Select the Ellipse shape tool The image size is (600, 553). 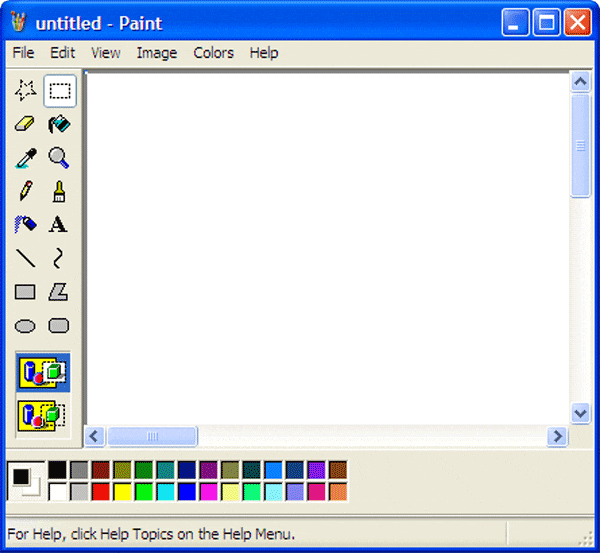pyautogui.click(x=26, y=326)
